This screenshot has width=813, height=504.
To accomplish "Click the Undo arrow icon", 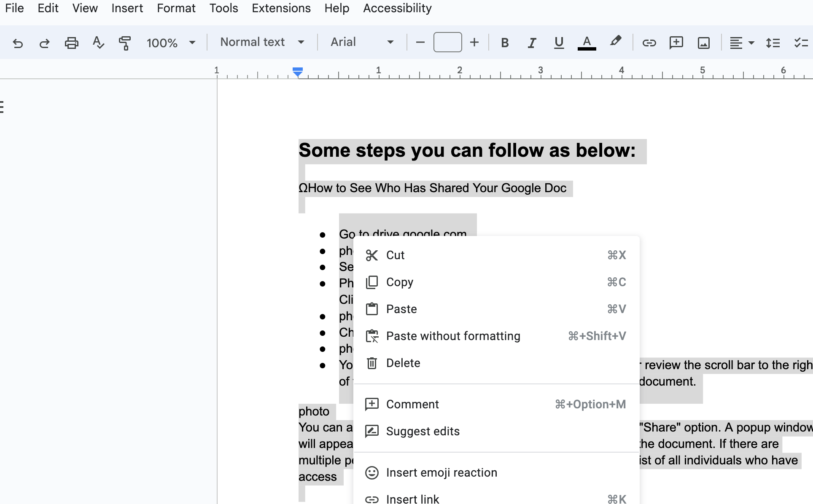I will pos(18,43).
